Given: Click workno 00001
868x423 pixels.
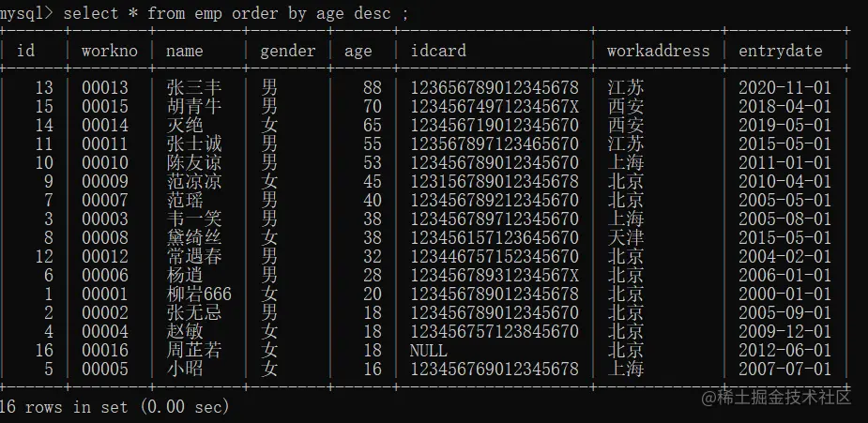Looking at the screenshot, I should 105,295.
